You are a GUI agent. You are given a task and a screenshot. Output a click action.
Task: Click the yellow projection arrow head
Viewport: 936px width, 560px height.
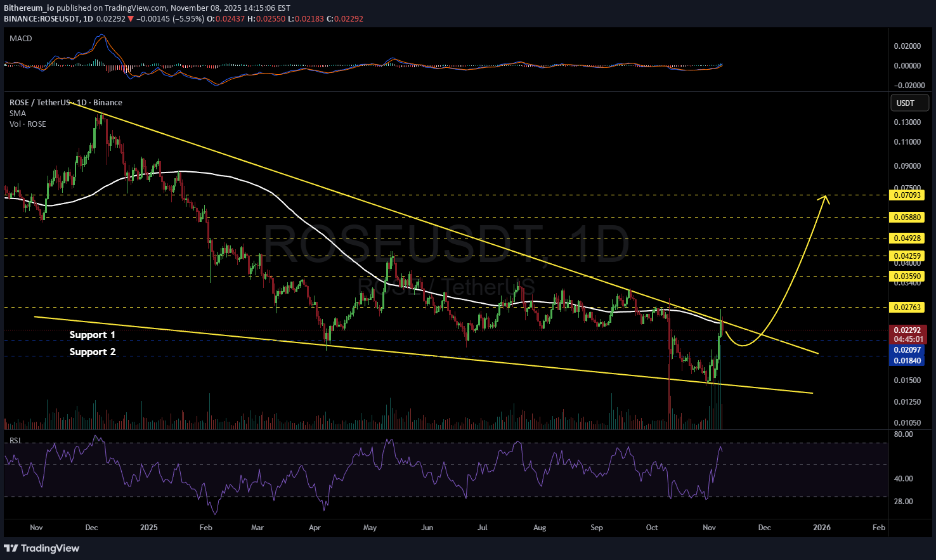825,198
